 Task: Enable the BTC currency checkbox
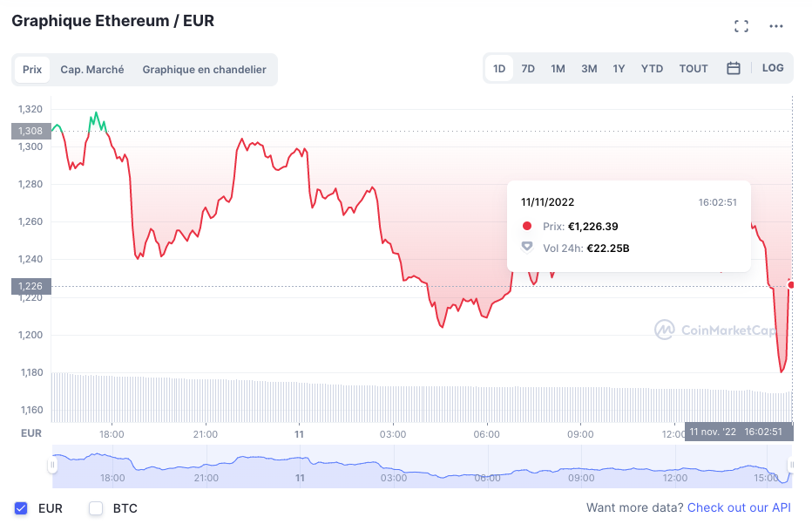(96, 508)
